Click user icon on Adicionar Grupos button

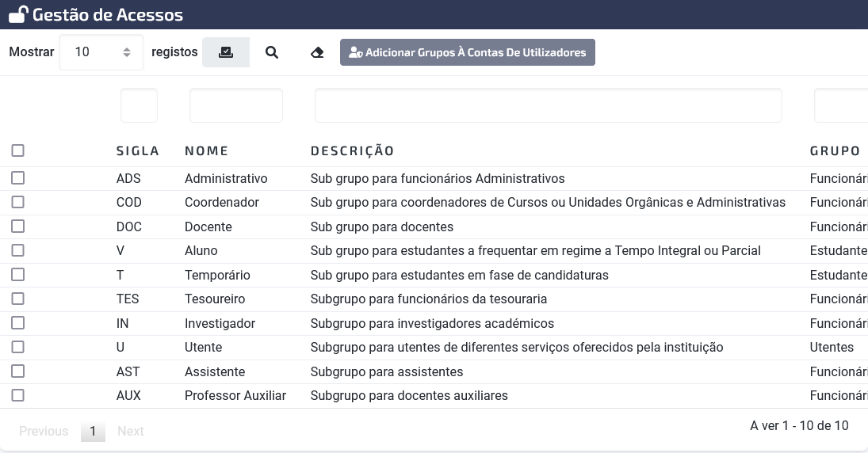click(x=355, y=52)
